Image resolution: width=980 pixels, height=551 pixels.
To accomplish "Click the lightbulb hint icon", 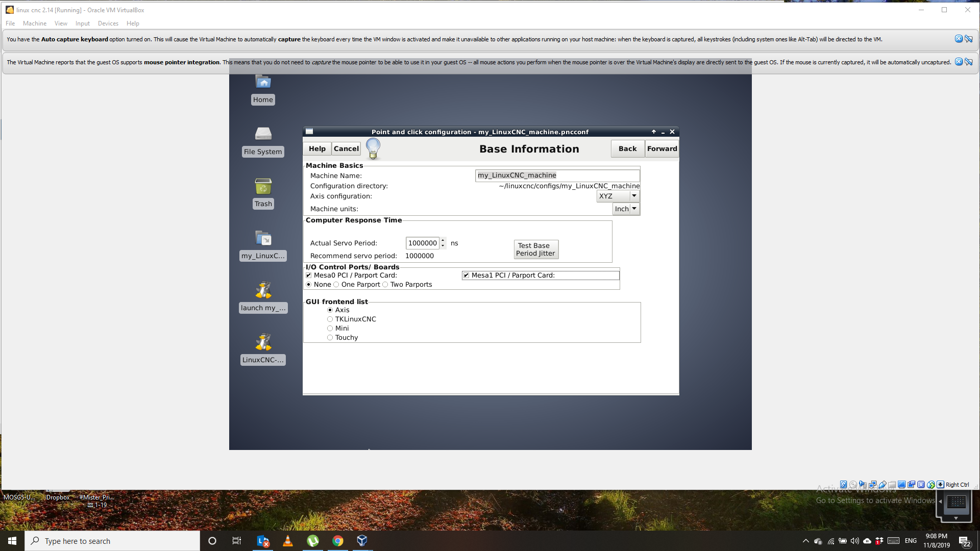I will [373, 148].
